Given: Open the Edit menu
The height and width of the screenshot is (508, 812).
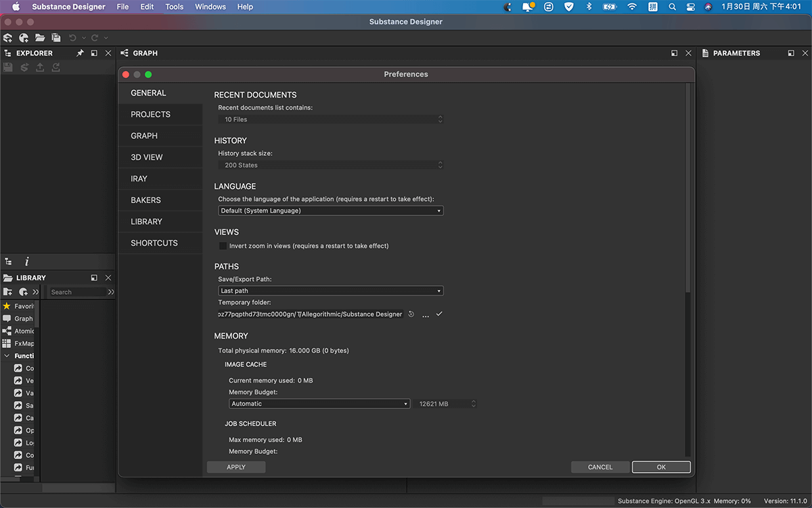Looking at the screenshot, I should 147,7.
